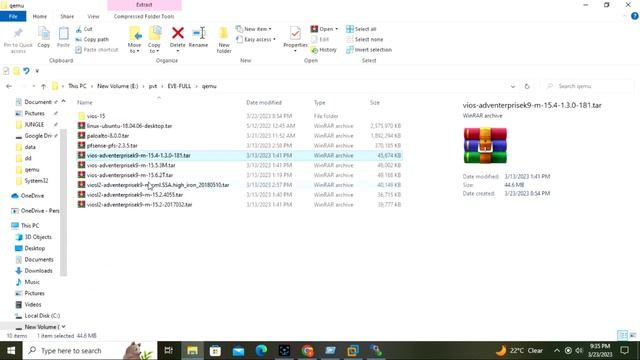640x360 pixels.
Task: Go up one folder level
Action: coord(43,86)
